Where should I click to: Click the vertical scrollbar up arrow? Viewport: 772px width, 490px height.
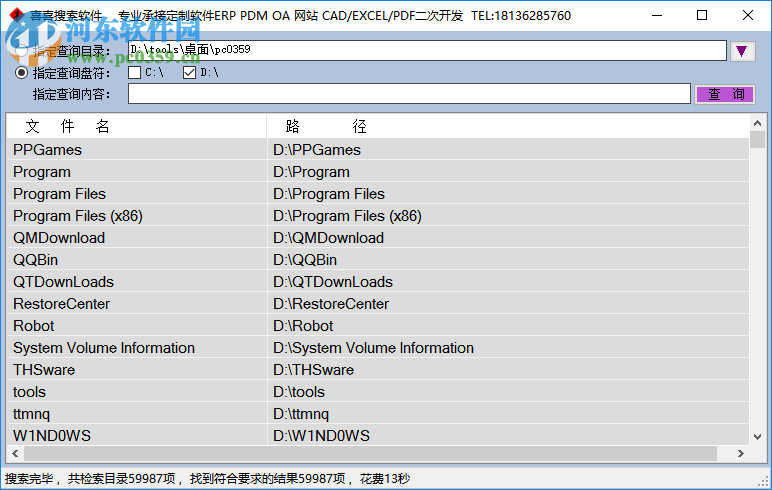757,123
